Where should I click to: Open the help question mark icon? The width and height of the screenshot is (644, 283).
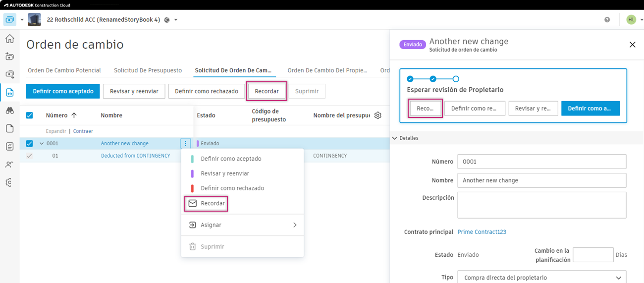[x=607, y=20]
